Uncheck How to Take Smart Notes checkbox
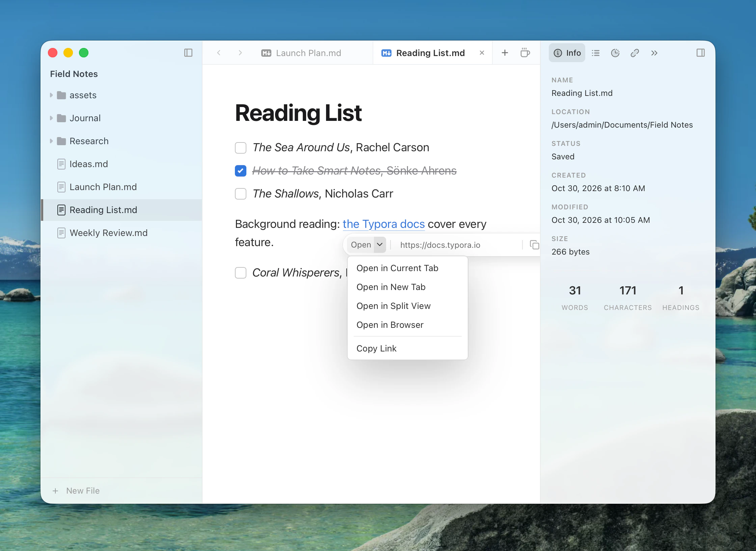Image resolution: width=756 pixels, height=551 pixels. [241, 171]
